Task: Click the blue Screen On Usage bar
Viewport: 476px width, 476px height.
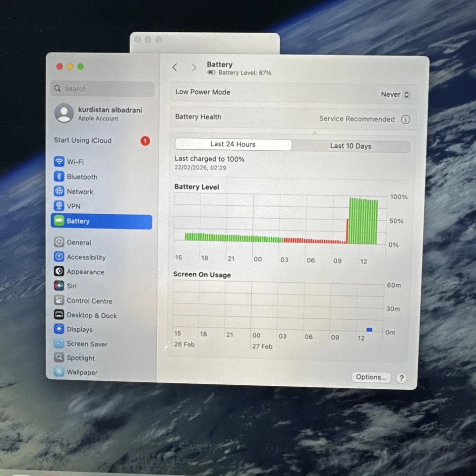Action: click(369, 329)
